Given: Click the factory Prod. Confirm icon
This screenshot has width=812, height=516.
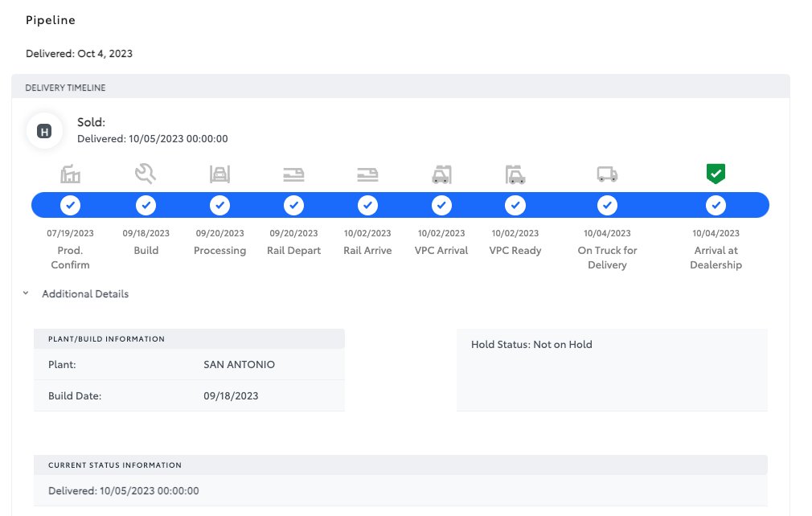Looking at the screenshot, I should 70,174.
